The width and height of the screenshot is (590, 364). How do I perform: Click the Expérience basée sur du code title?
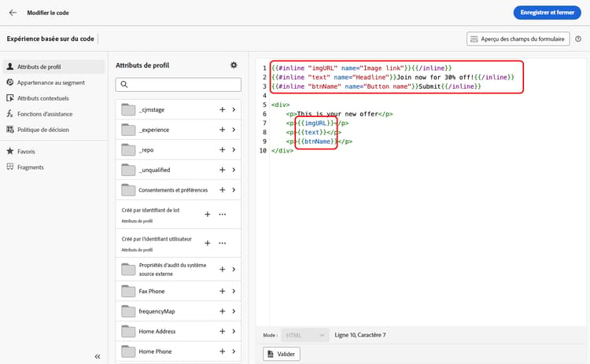click(50, 39)
